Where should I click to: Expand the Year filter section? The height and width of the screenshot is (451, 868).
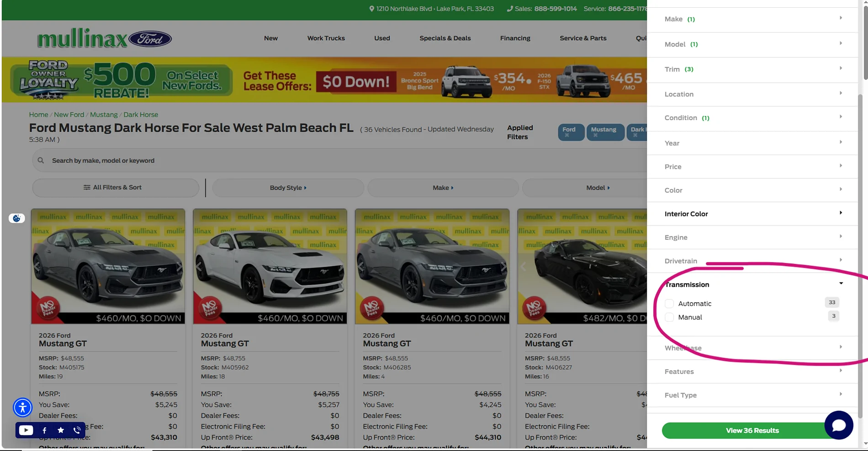coord(752,143)
